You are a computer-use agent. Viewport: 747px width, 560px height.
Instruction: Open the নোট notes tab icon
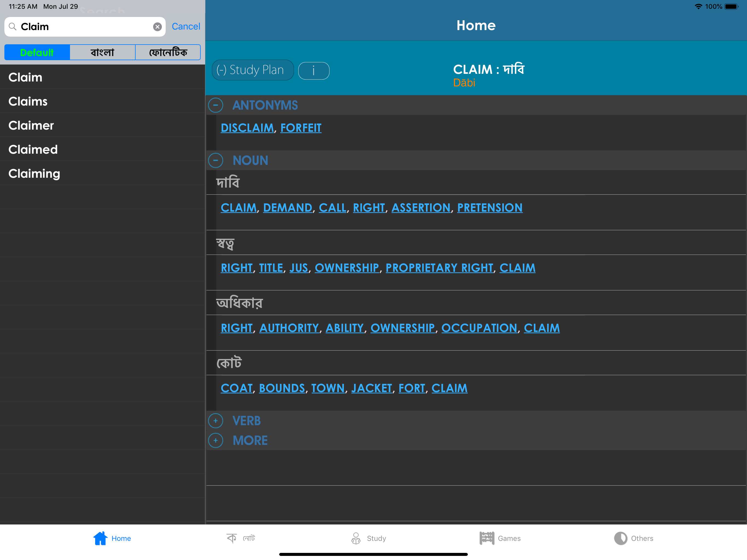pos(232,538)
